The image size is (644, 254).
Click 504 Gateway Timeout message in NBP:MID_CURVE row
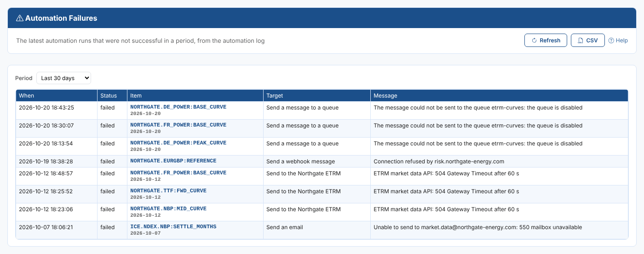click(446, 209)
